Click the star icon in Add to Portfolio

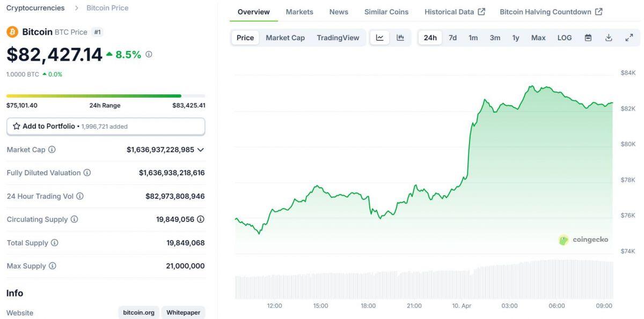coord(17,127)
